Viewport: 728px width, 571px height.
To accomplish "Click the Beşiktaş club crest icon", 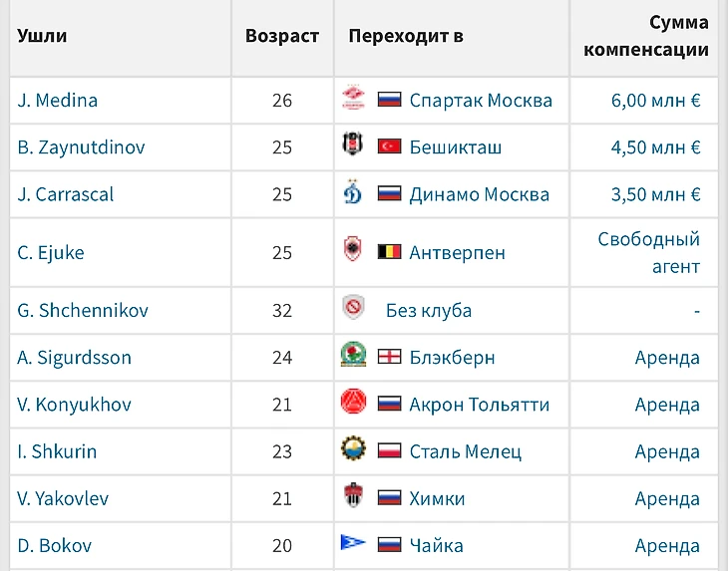I will click(353, 146).
